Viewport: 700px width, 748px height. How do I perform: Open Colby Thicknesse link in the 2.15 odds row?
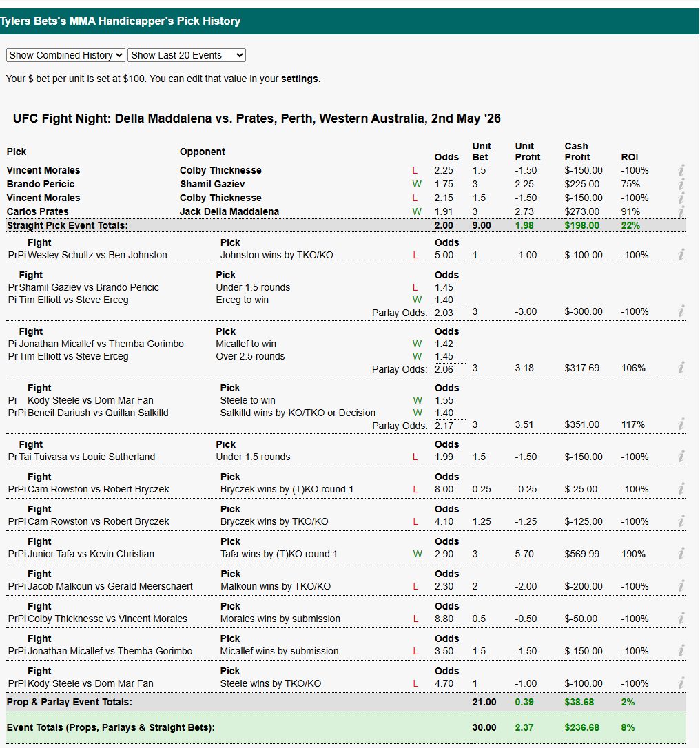(220, 198)
